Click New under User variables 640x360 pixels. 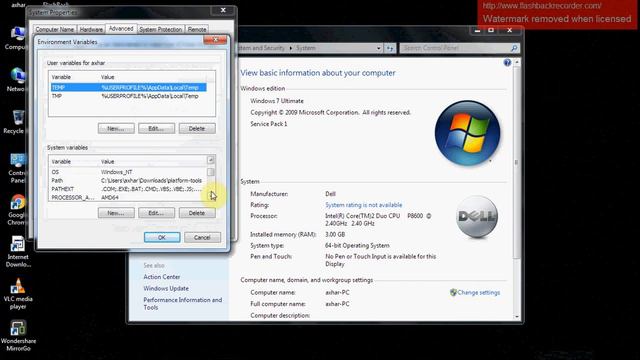[116, 129]
